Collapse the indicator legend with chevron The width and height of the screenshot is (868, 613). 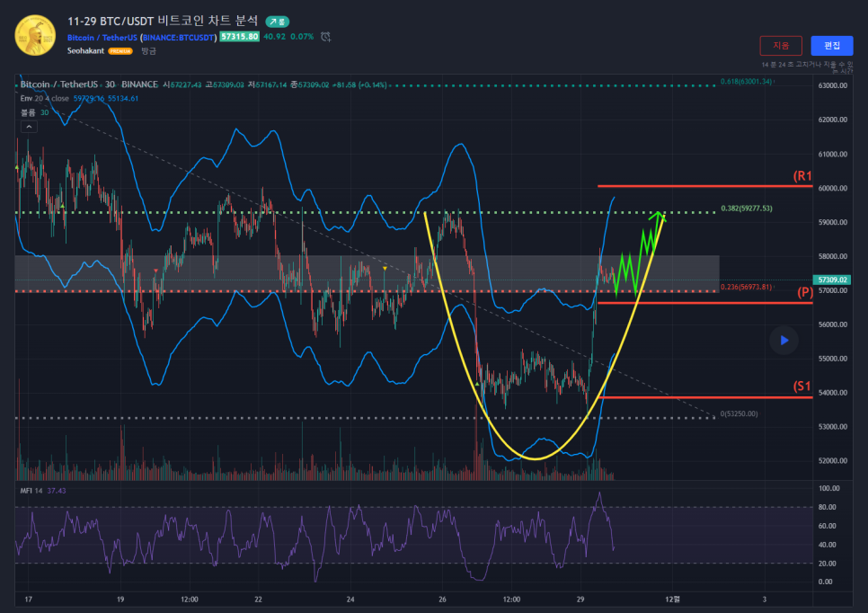click(29, 128)
